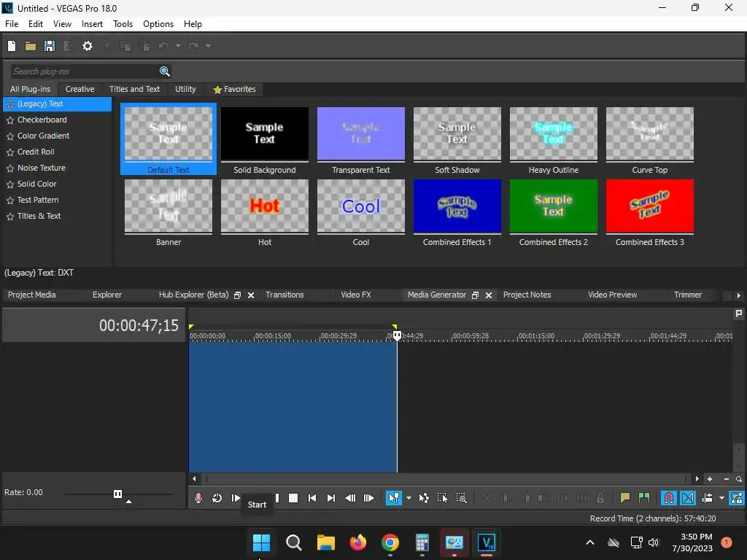Favorite the Solid Color generator star
747x560 pixels.
[x=10, y=184]
